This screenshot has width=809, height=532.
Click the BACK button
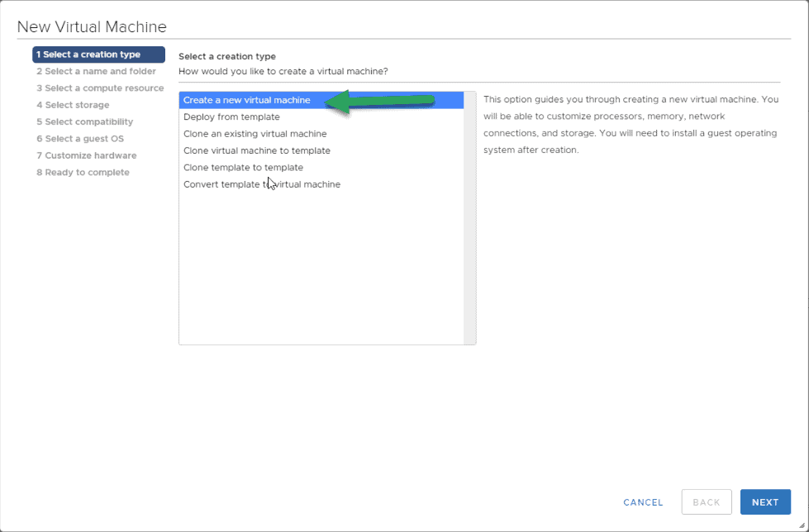[x=707, y=502]
